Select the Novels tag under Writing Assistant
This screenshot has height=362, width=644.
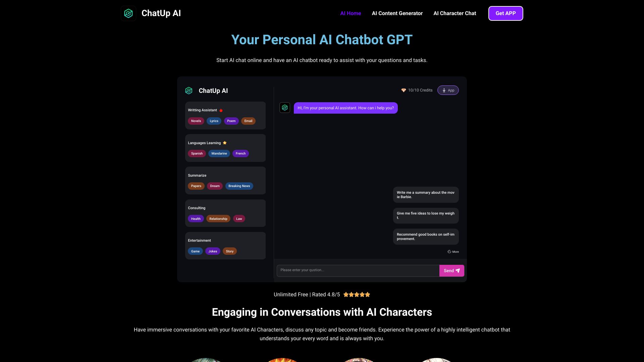coord(196,121)
